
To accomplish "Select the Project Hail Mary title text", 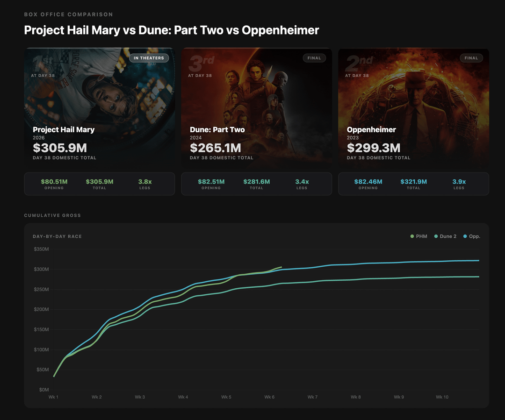I will pyautogui.click(x=64, y=129).
